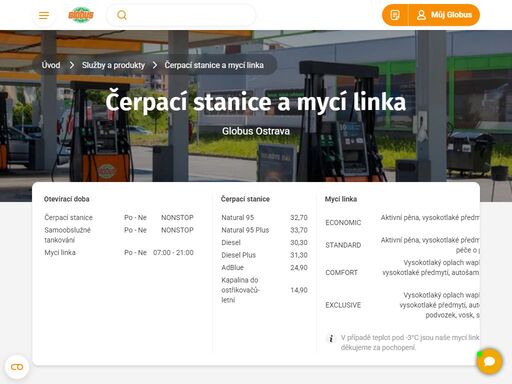
Task: Click STANDARD wash program
Action: coord(343,245)
